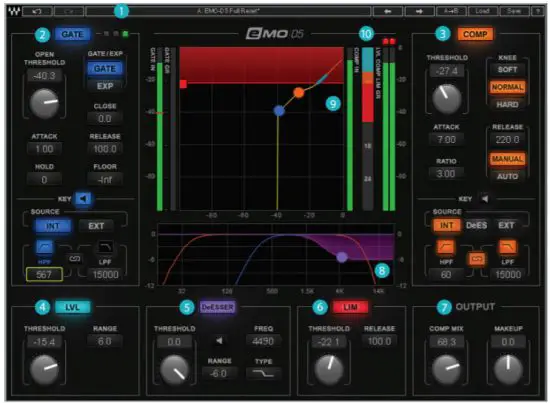Open the help question mark button
This screenshot has height=403, width=550.
click(538, 11)
